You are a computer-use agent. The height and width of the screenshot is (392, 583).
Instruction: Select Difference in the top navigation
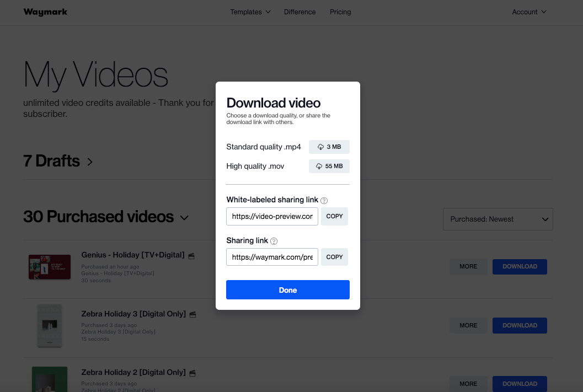tap(299, 12)
